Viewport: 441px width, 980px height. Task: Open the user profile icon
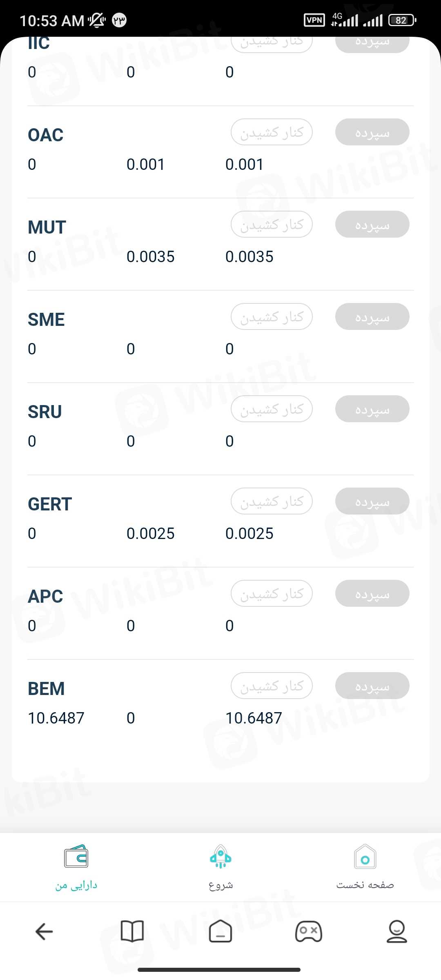click(x=396, y=931)
